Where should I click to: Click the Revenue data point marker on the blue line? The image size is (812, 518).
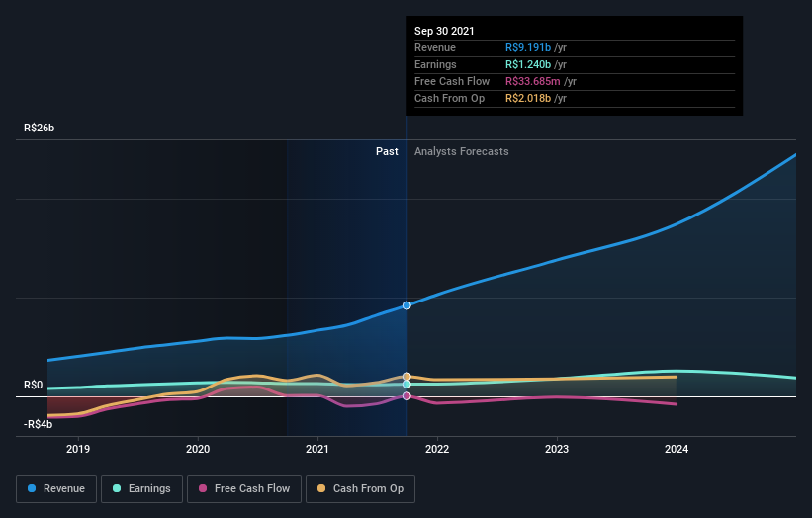(406, 305)
